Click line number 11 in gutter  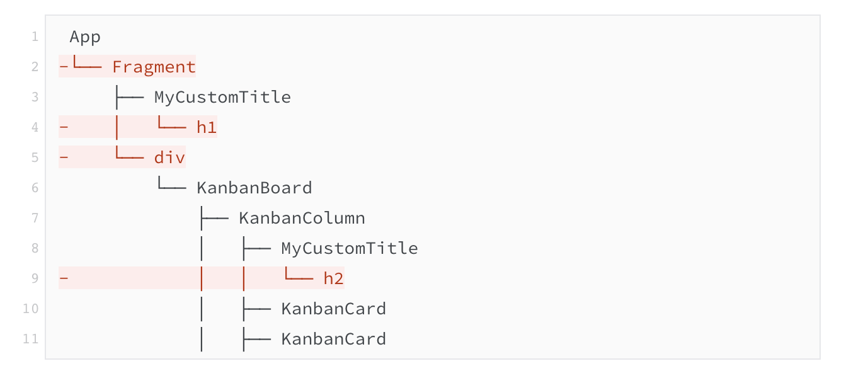click(31, 339)
